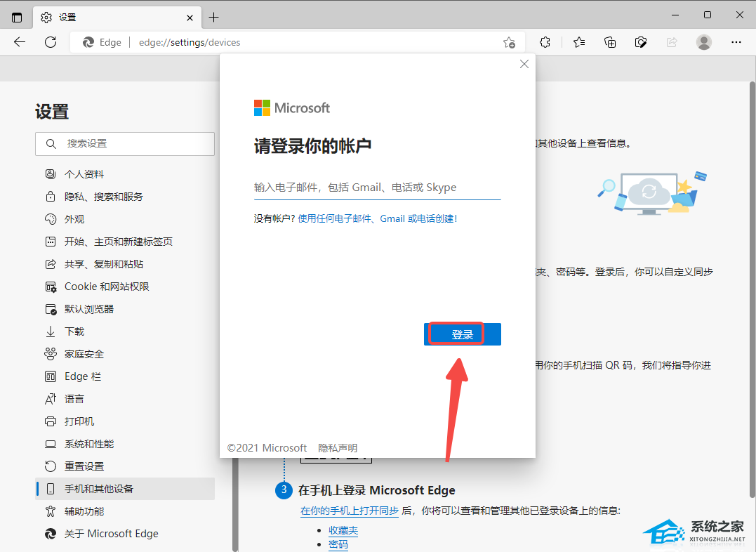The height and width of the screenshot is (552, 756).
Task: Open the Extensions panel
Action: point(545,42)
